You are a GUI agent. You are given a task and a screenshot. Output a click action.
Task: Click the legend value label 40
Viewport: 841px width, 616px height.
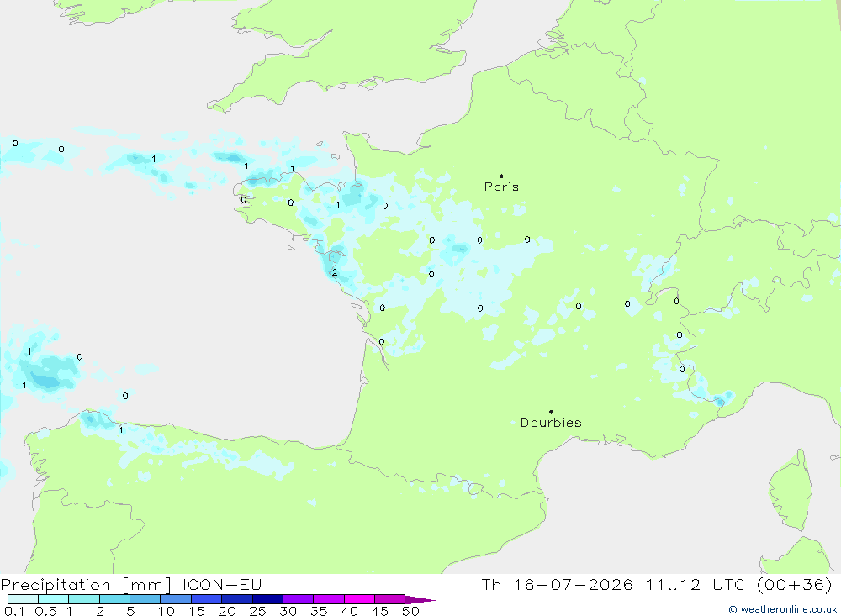[x=350, y=611]
